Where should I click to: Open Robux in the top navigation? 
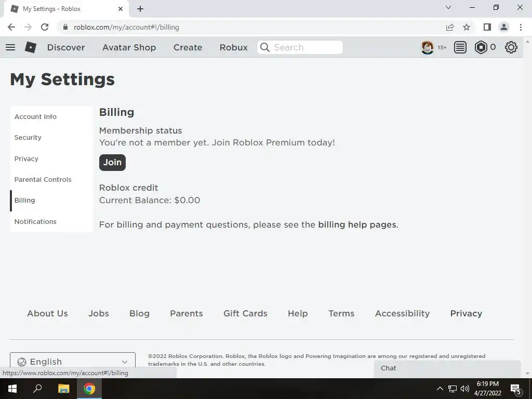233,47
